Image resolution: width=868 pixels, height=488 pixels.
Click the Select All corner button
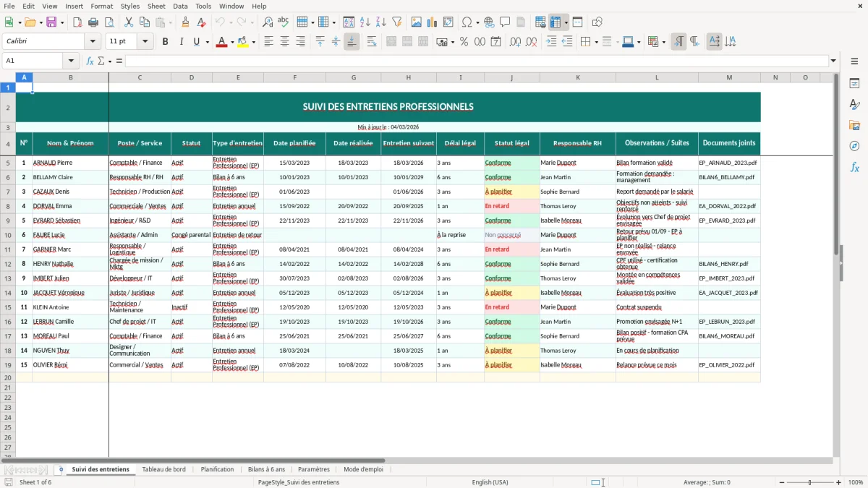pos(8,77)
